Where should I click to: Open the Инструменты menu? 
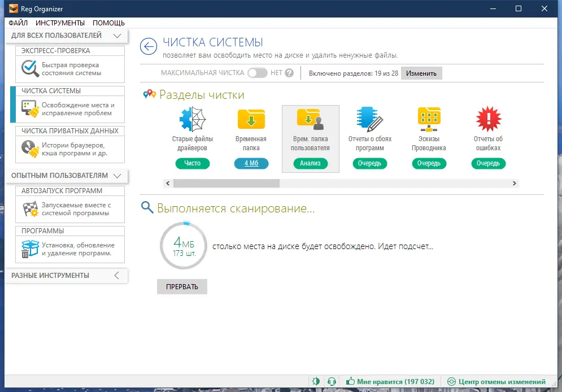[60, 23]
